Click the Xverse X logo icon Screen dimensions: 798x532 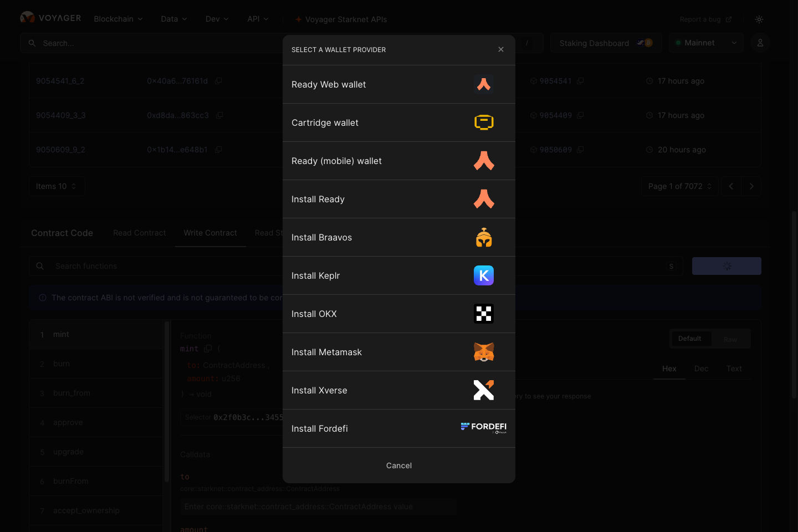[484, 390]
